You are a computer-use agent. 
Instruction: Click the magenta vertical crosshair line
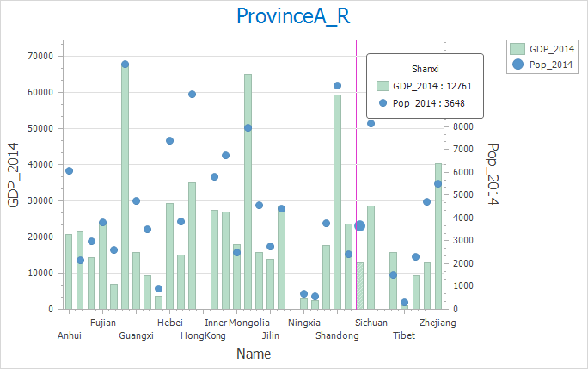(x=356, y=172)
